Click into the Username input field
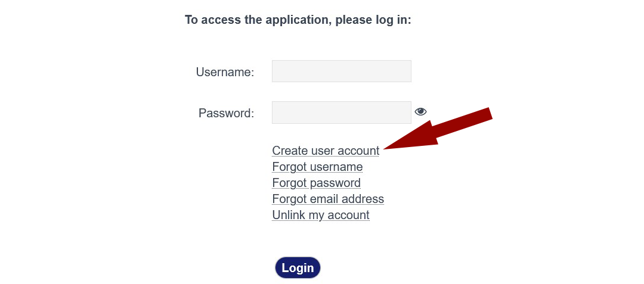Screen dimensions: 644x284 [x=341, y=71]
